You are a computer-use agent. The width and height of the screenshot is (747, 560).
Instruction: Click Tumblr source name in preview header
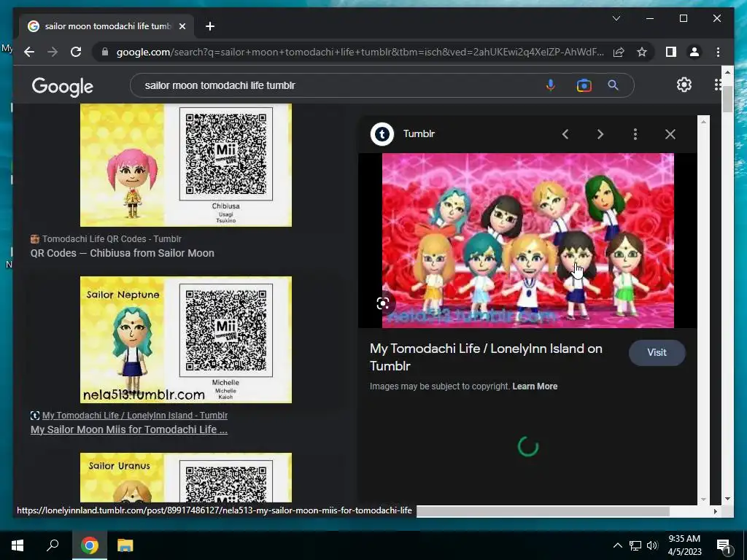click(419, 134)
